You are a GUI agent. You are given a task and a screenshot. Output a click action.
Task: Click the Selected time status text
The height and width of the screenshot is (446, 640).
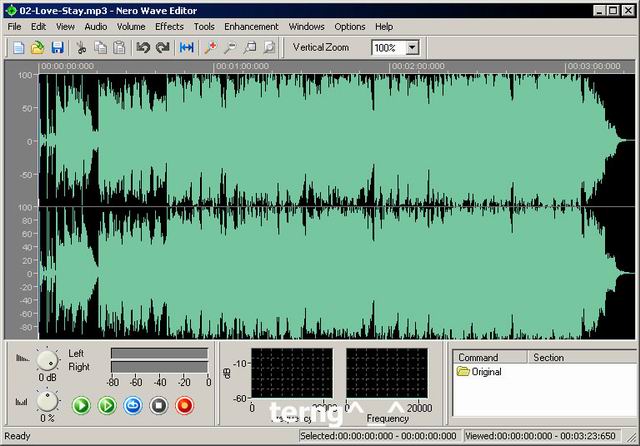[x=378, y=436]
